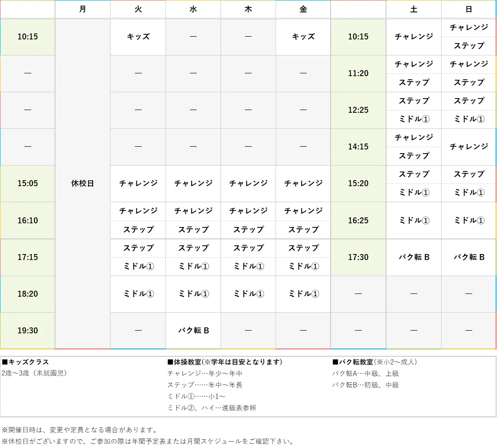
Task: Select the 土曜 column header
Action: (413, 9)
